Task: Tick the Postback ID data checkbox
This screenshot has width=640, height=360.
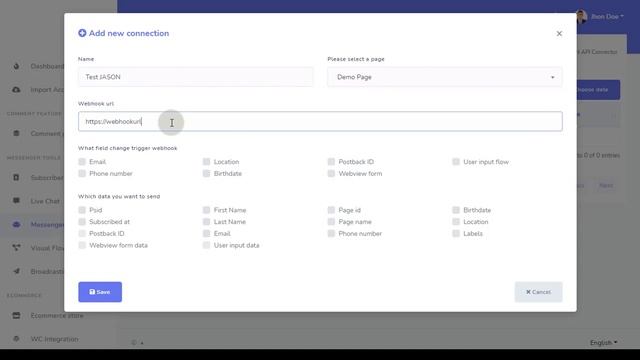Action: click(x=82, y=233)
